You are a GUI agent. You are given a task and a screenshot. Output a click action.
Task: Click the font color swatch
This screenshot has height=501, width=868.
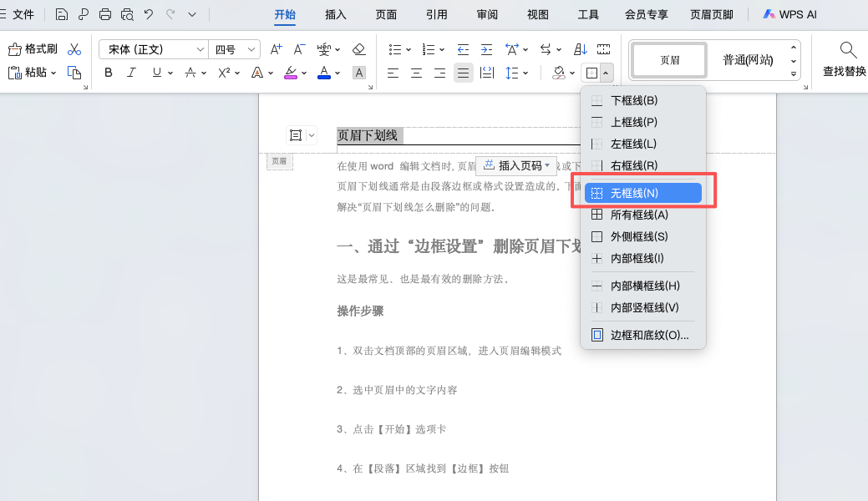click(x=326, y=73)
